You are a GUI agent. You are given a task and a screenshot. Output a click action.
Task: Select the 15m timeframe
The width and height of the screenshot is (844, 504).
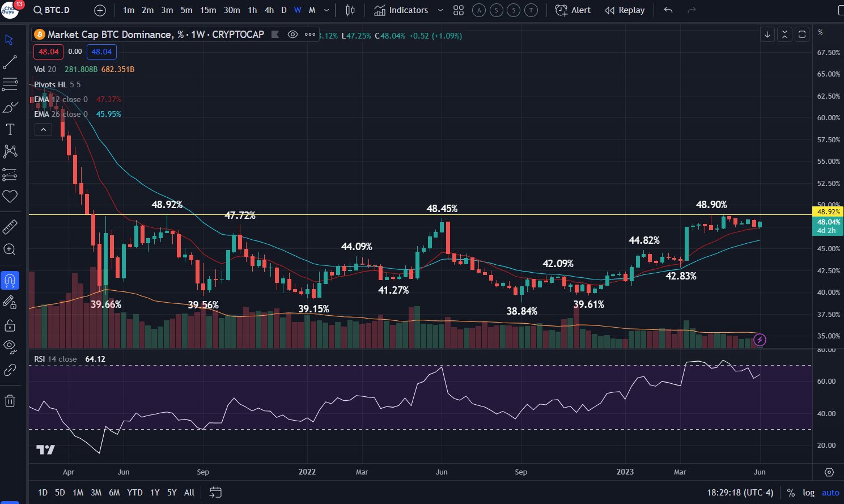tap(208, 10)
